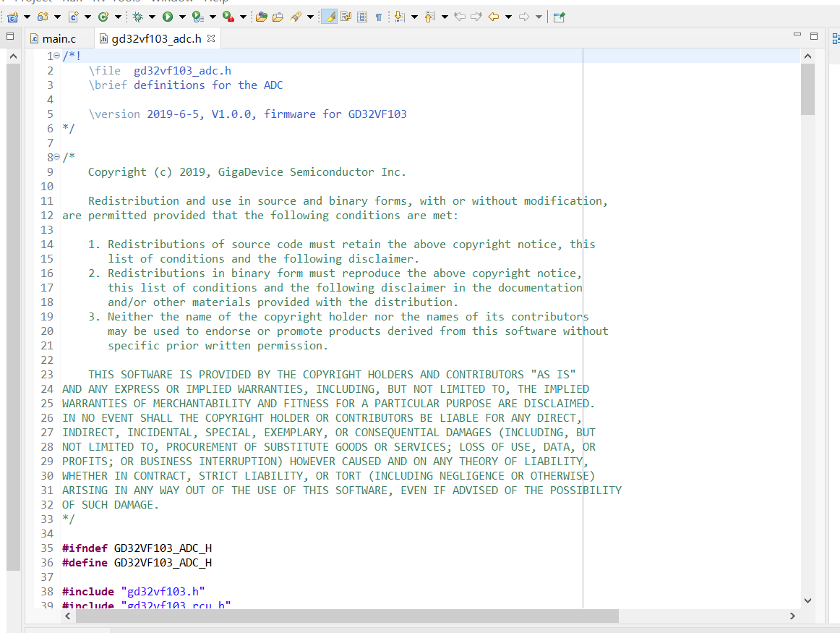Click the External Tools run icon
The image size is (840, 633).
click(228, 17)
